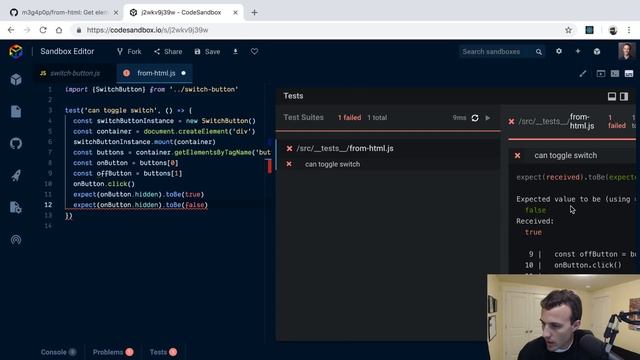Click the cube icon in the header
640x360 pixels.
coord(597,51)
